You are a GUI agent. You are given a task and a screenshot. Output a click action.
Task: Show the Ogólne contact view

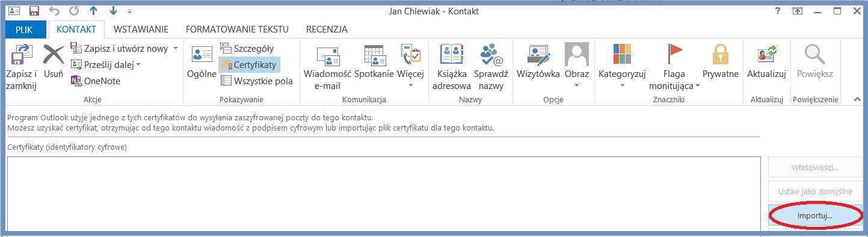click(x=202, y=62)
